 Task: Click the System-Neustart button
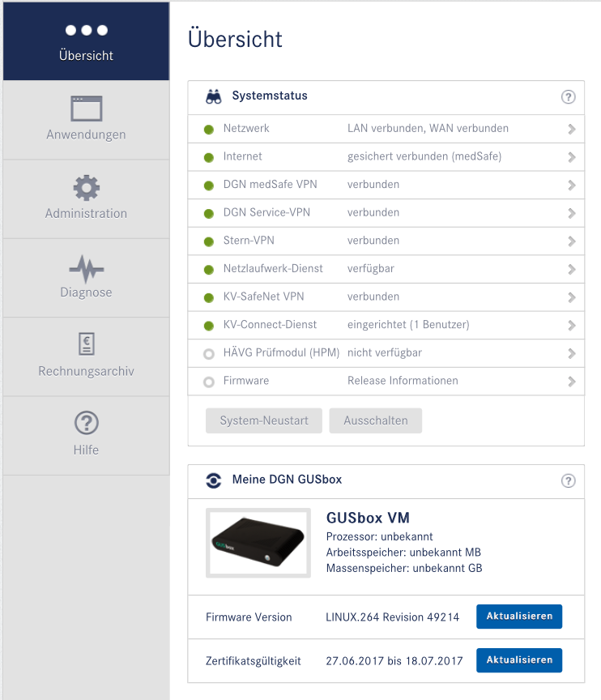[264, 420]
